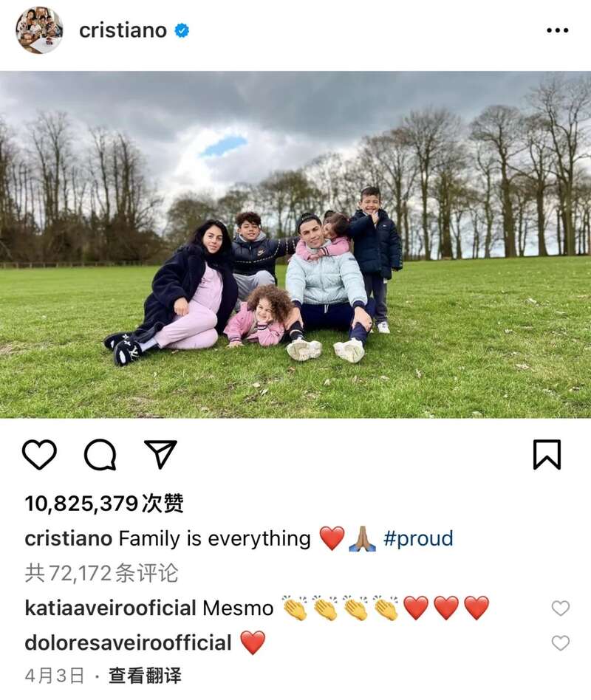Screen dimensions: 591x700
Task: Open the three-dot more options menu
Action: coord(558,30)
